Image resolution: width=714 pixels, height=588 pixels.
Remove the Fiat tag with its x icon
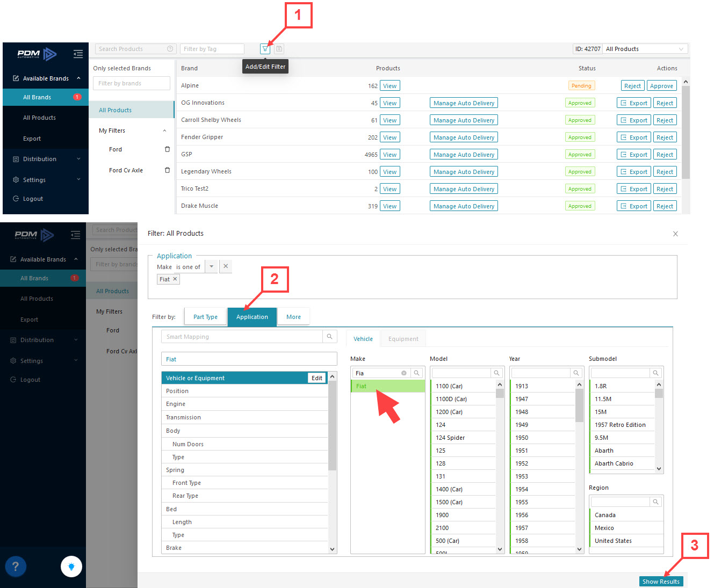coord(175,279)
